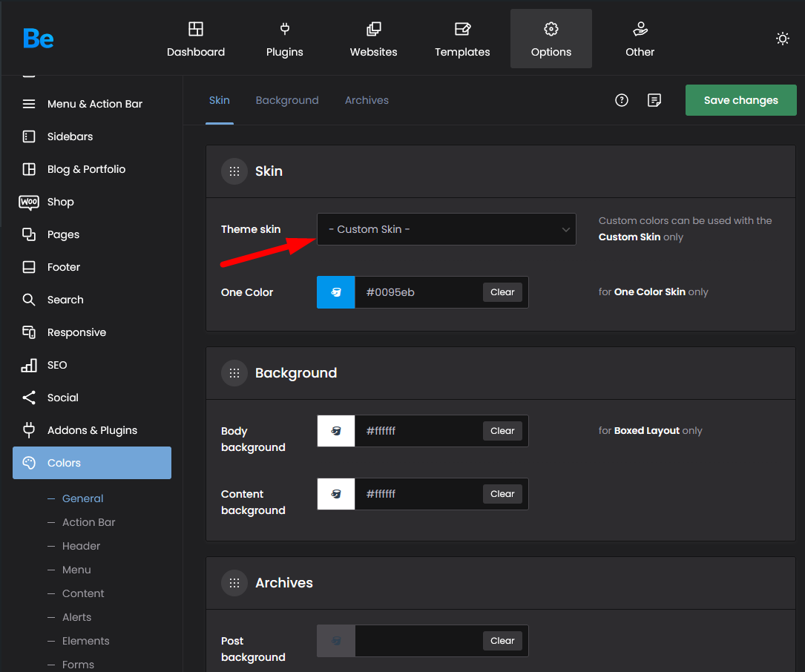
Task: Open the Responsive settings section
Action: [92, 332]
